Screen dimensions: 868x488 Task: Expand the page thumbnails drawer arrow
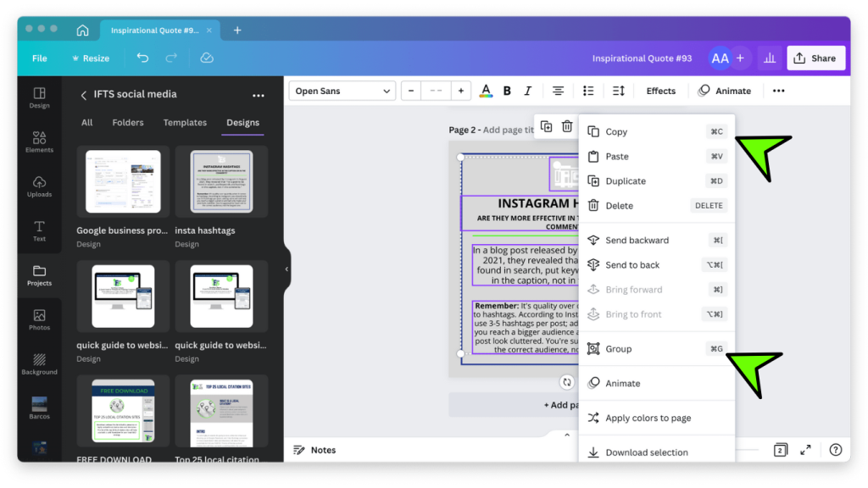[x=567, y=435]
